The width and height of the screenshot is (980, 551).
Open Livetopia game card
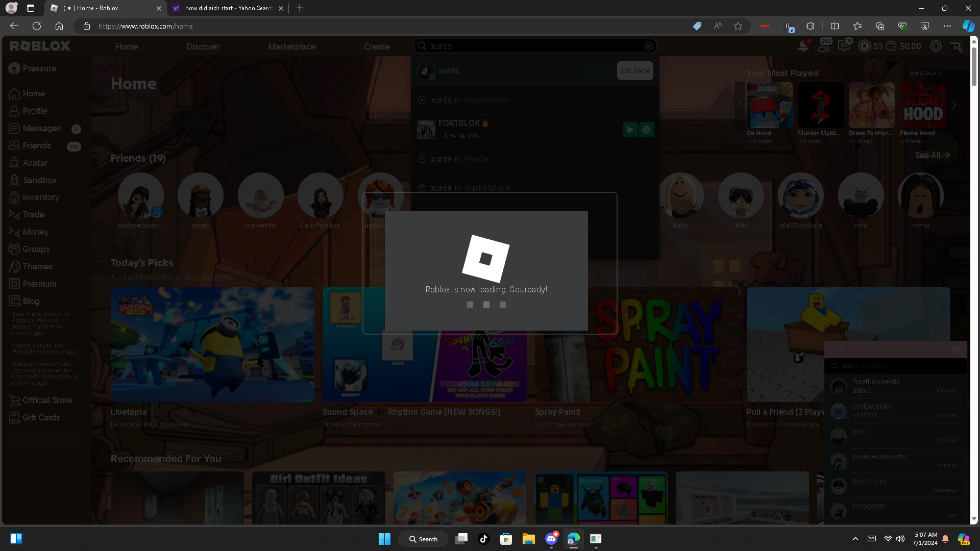pos(212,344)
